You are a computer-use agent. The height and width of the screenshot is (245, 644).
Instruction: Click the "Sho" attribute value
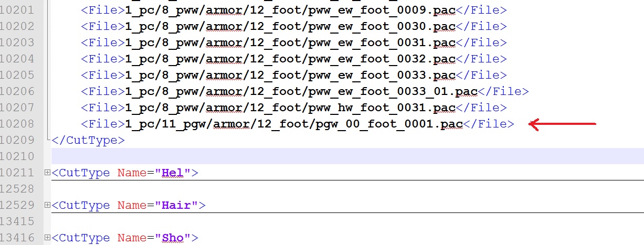(173, 238)
